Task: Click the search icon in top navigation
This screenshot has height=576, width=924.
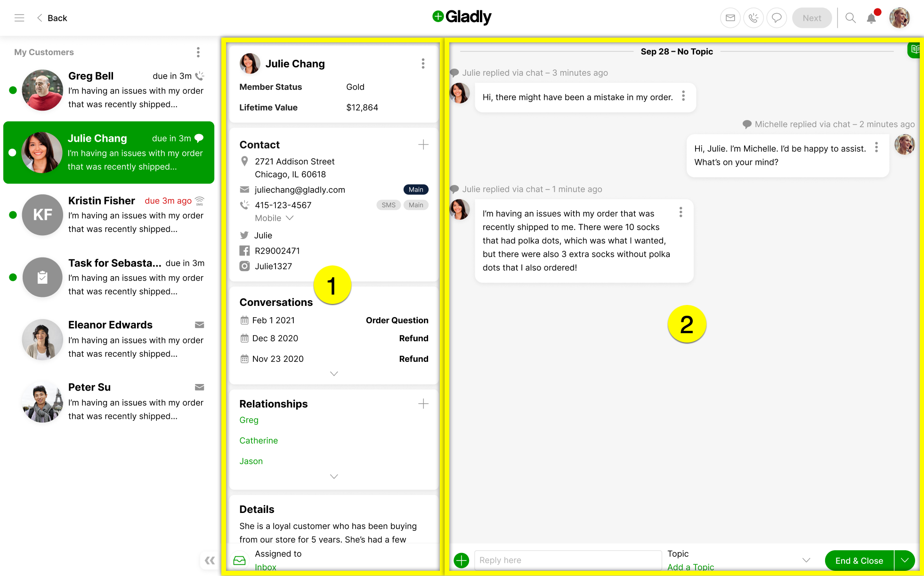Action: (x=850, y=18)
